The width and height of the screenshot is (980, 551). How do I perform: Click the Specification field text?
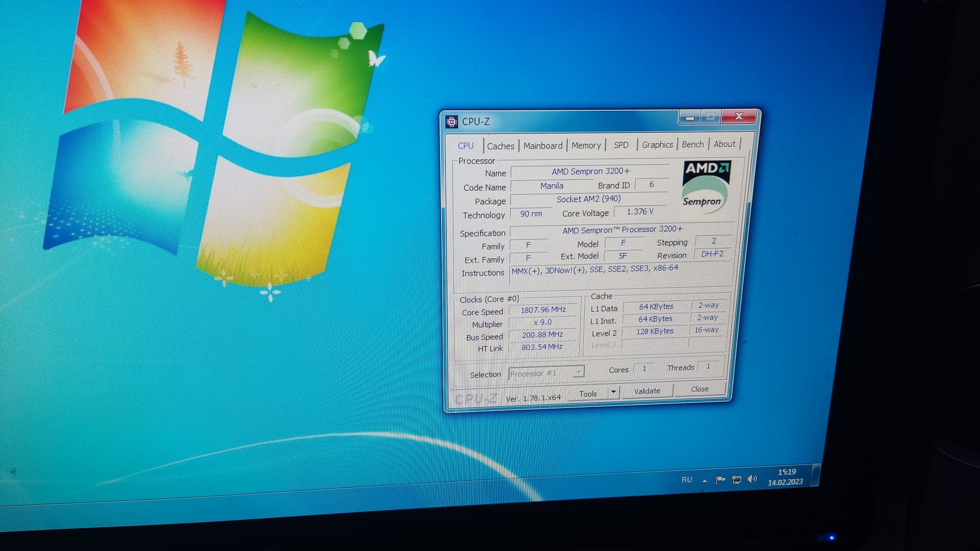tap(622, 230)
